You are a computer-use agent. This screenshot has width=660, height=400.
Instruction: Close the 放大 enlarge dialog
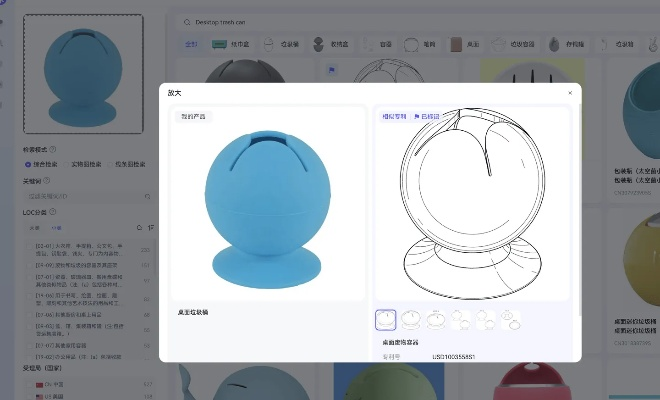click(570, 93)
